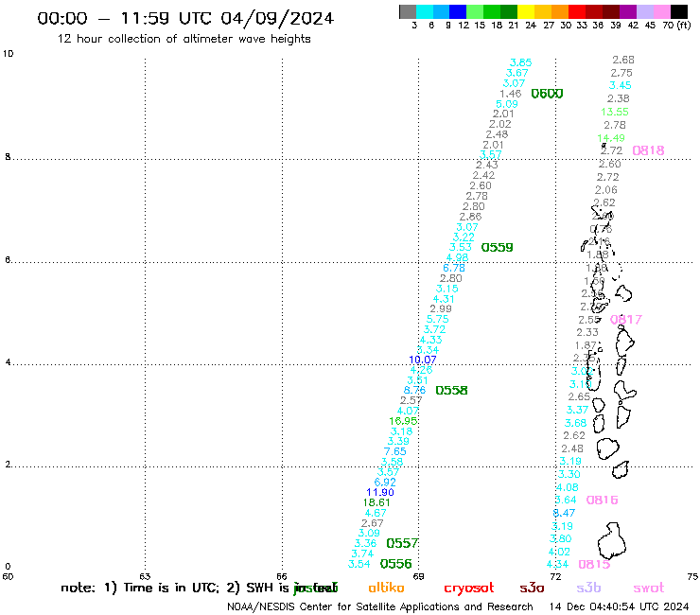Viewport: 700px width, 615px height.
Task: Click the wave height value 6.78
Action: pyautogui.click(x=454, y=268)
